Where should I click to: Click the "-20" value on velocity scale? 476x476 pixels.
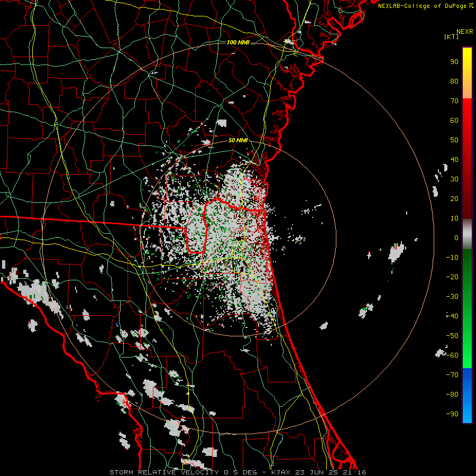click(x=452, y=277)
